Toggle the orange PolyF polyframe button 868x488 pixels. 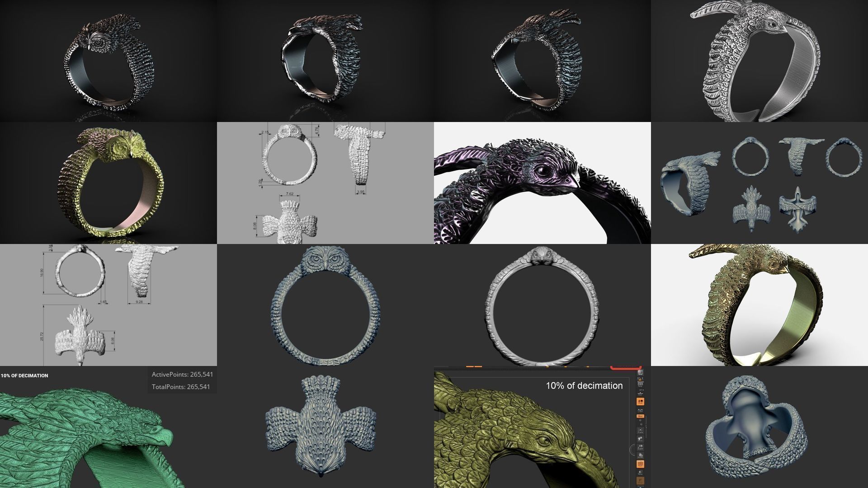coord(640,464)
